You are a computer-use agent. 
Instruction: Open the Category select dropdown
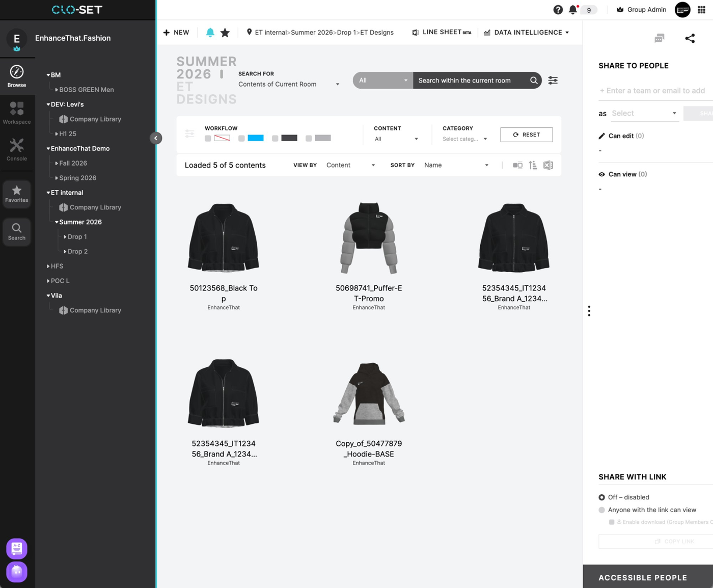click(464, 139)
